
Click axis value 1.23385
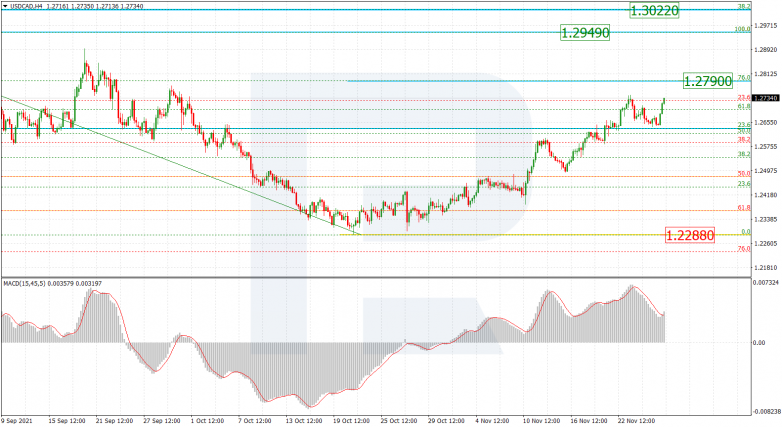point(766,219)
